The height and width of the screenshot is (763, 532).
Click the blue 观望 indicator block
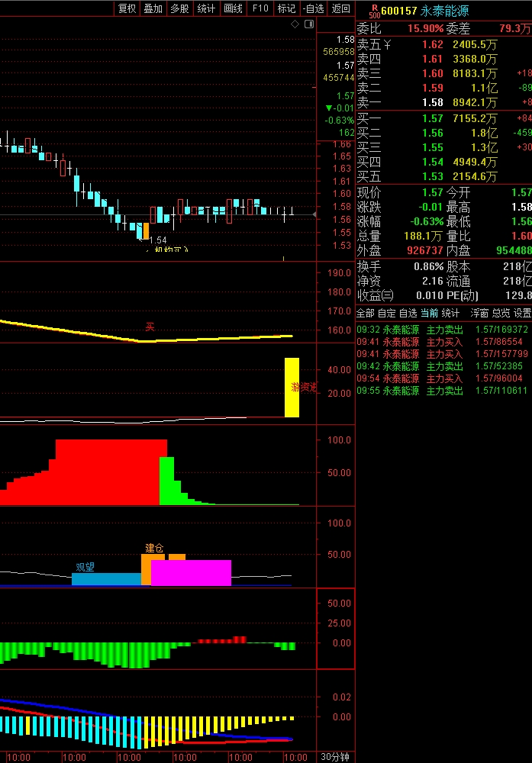click(x=106, y=579)
